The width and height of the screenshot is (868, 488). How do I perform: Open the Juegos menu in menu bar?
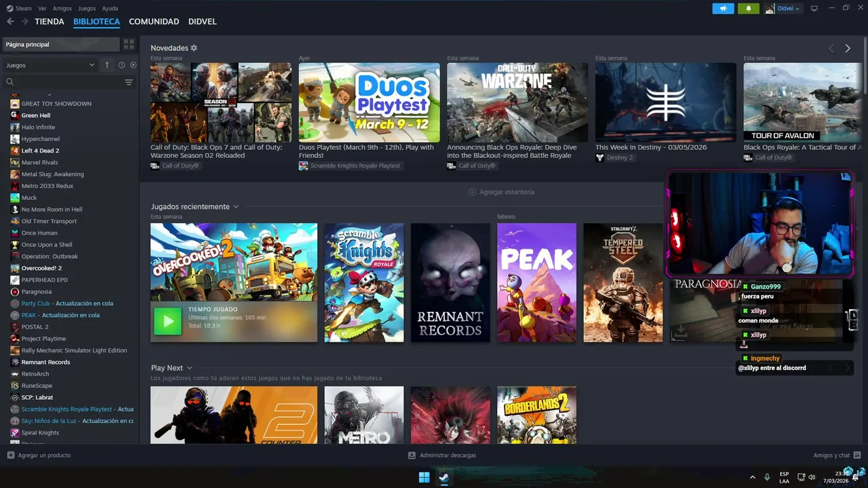[x=87, y=8]
